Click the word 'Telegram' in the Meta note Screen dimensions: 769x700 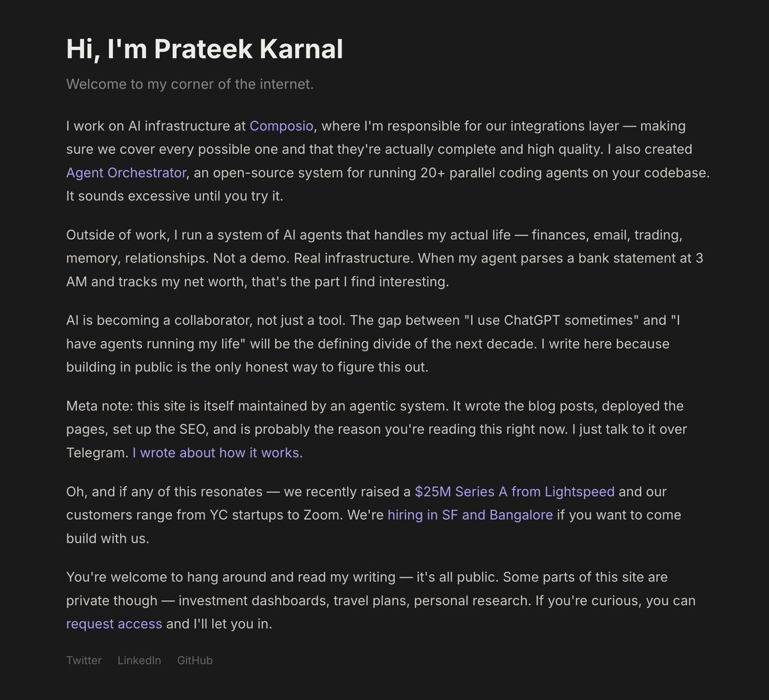tap(97, 453)
